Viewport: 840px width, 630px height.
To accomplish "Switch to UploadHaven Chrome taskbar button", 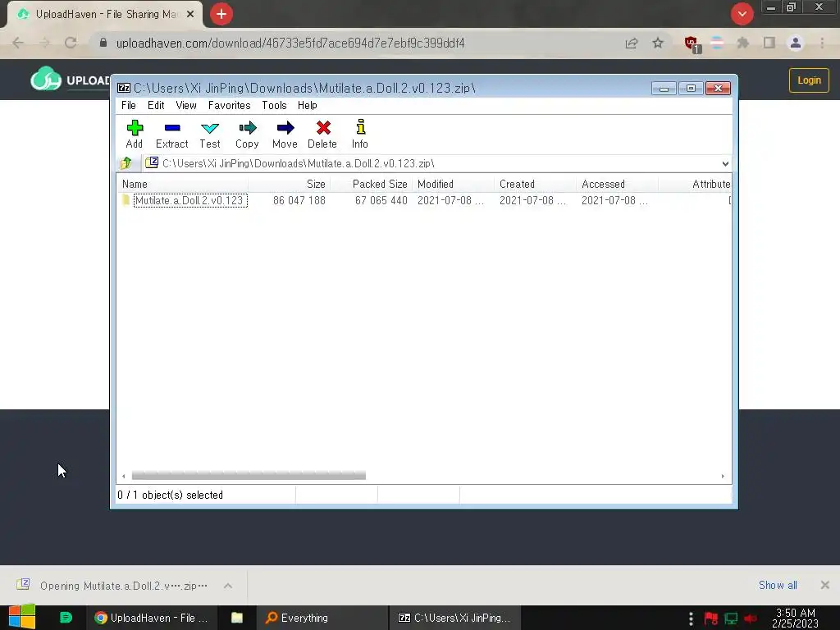I will point(152,618).
